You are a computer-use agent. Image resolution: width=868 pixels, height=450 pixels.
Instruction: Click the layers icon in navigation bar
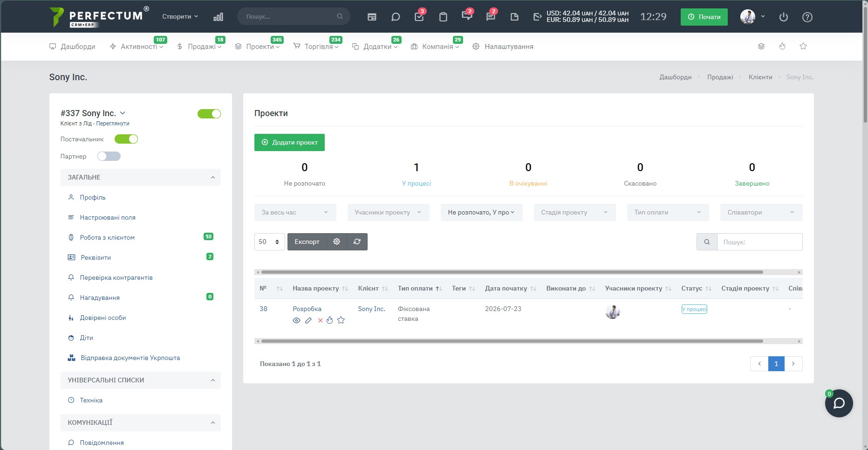click(761, 46)
